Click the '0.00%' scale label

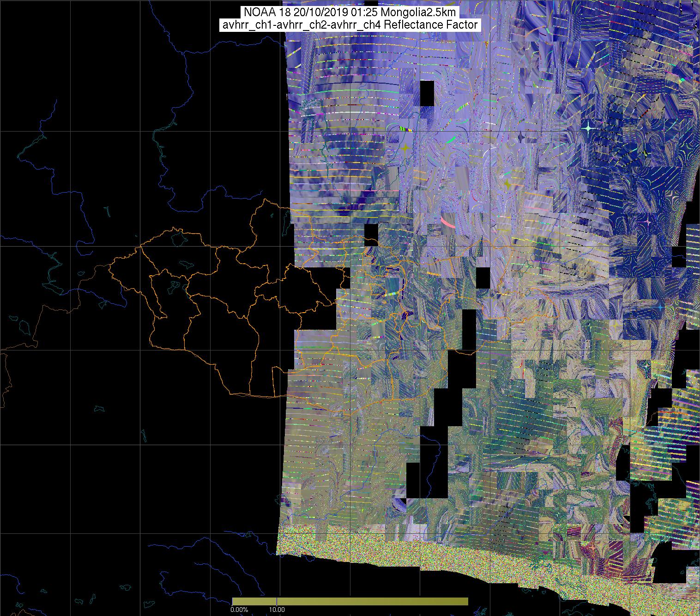pyautogui.click(x=239, y=610)
